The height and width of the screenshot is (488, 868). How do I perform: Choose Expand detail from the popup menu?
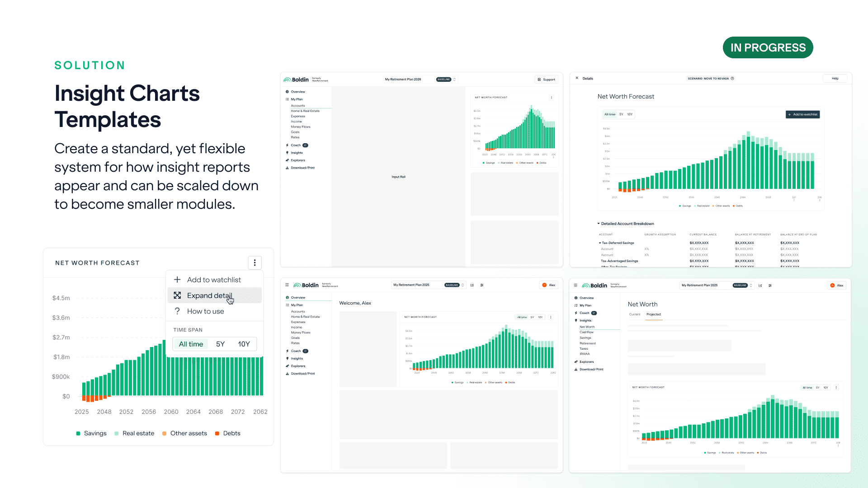[210, 296]
